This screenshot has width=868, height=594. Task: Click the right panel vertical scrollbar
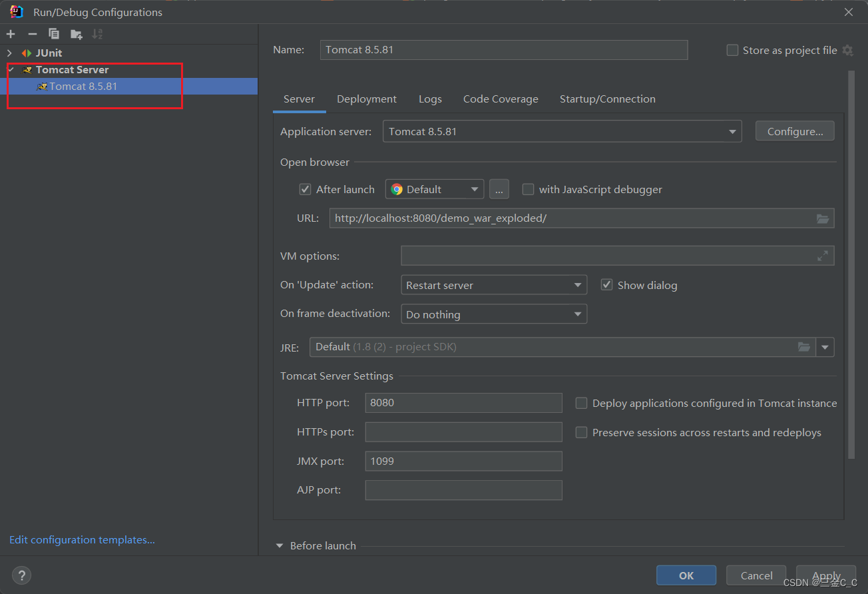pyautogui.click(x=851, y=264)
